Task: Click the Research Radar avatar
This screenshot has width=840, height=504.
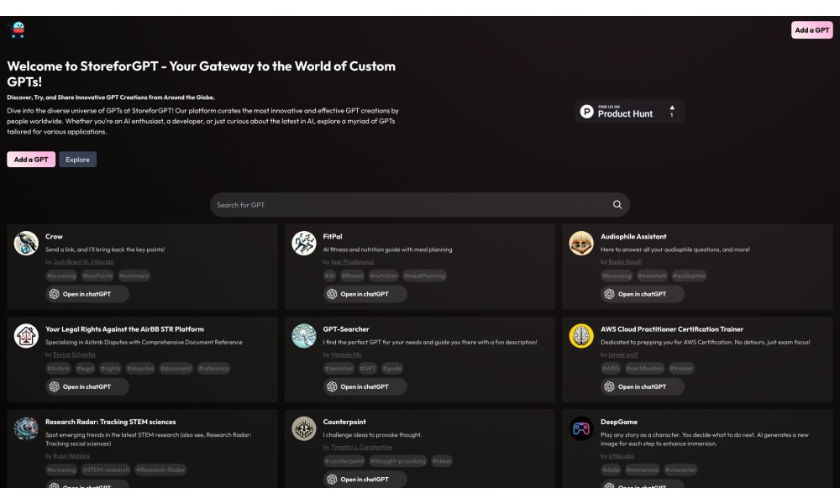Action: 26,428
